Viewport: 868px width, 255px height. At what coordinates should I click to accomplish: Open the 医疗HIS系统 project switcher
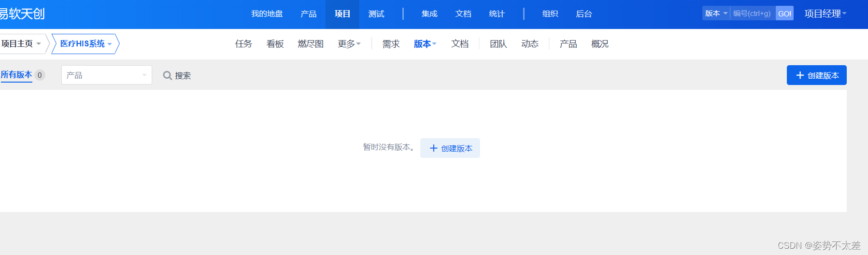point(85,43)
